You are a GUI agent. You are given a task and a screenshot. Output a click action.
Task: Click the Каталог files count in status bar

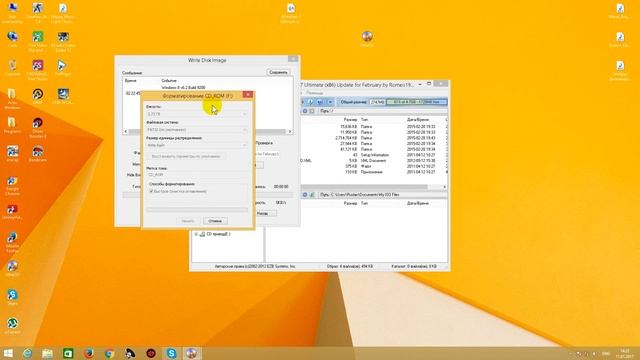[x=414, y=266]
